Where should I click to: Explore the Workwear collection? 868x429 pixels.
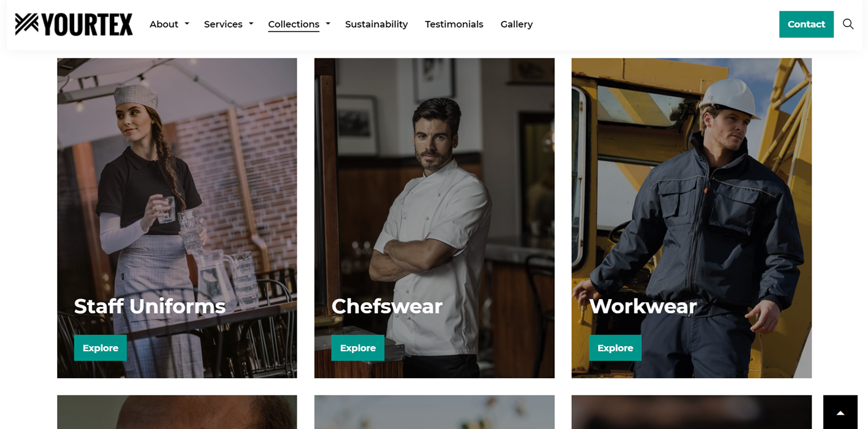point(615,347)
